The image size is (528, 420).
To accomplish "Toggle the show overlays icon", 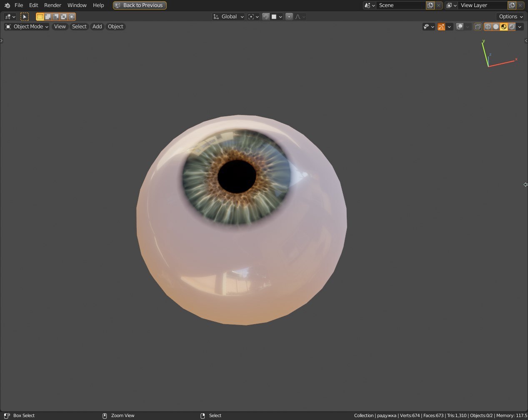I will pos(460,27).
